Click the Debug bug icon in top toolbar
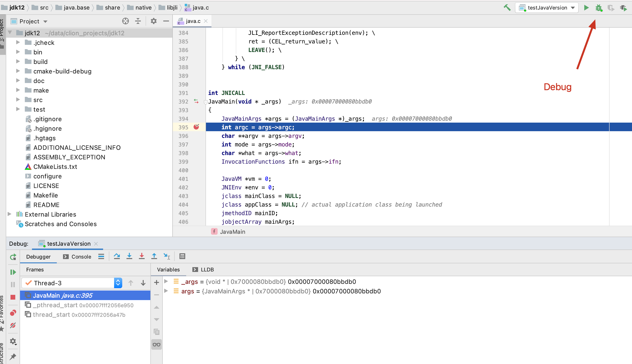Viewport: 632px width, 364px height. [599, 8]
